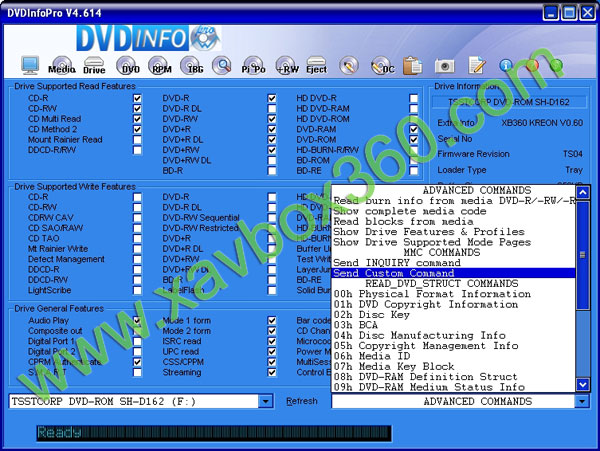Click dropdown list scroll down arrow
The height and width of the screenshot is (451, 600).
582,384
